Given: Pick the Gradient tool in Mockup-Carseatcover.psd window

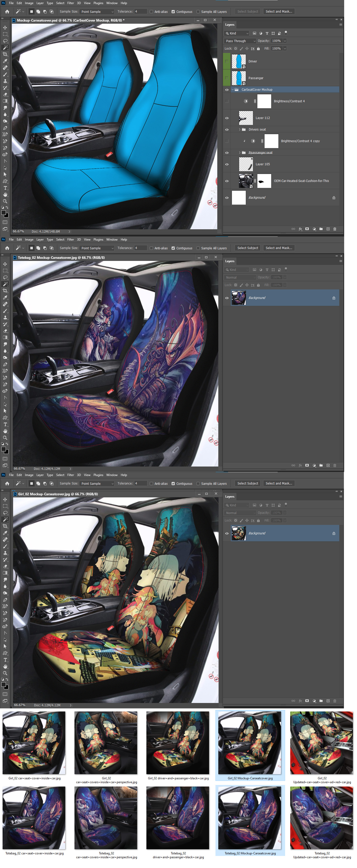Looking at the screenshot, I should point(5,101).
